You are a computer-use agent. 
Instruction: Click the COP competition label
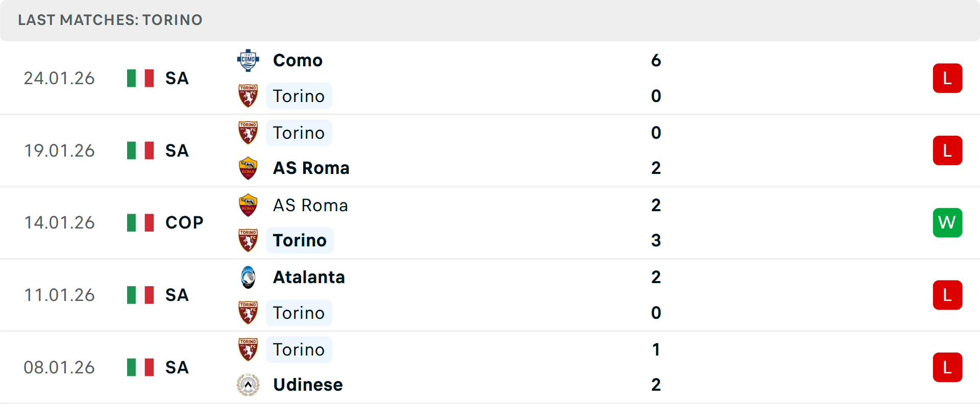click(x=184, y=222)
